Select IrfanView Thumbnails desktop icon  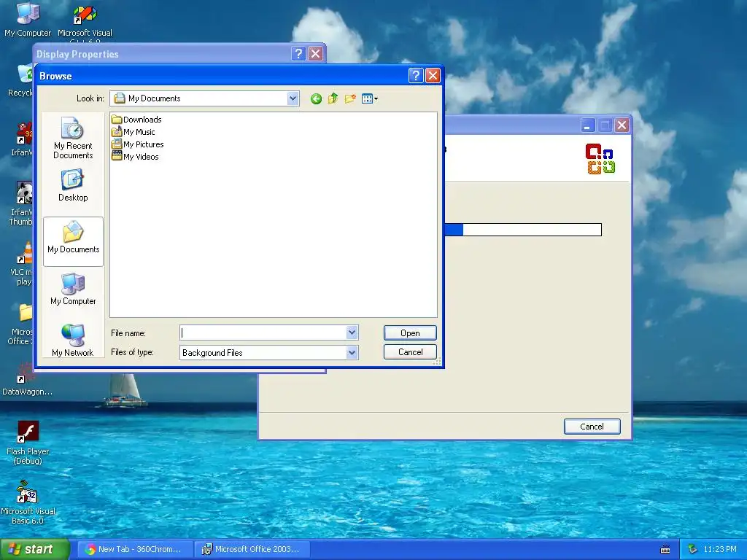coord(21,204)
